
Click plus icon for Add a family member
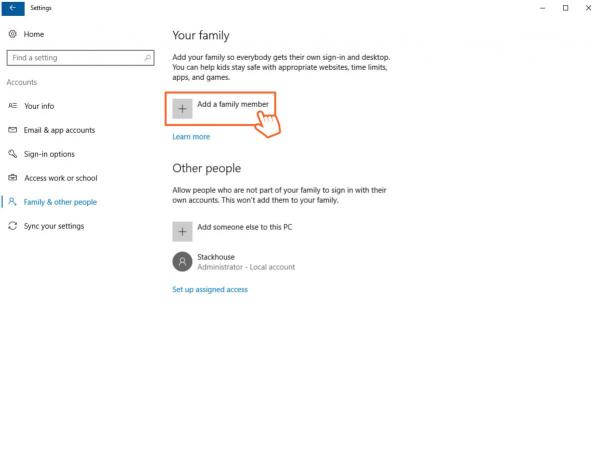point(182,109)
